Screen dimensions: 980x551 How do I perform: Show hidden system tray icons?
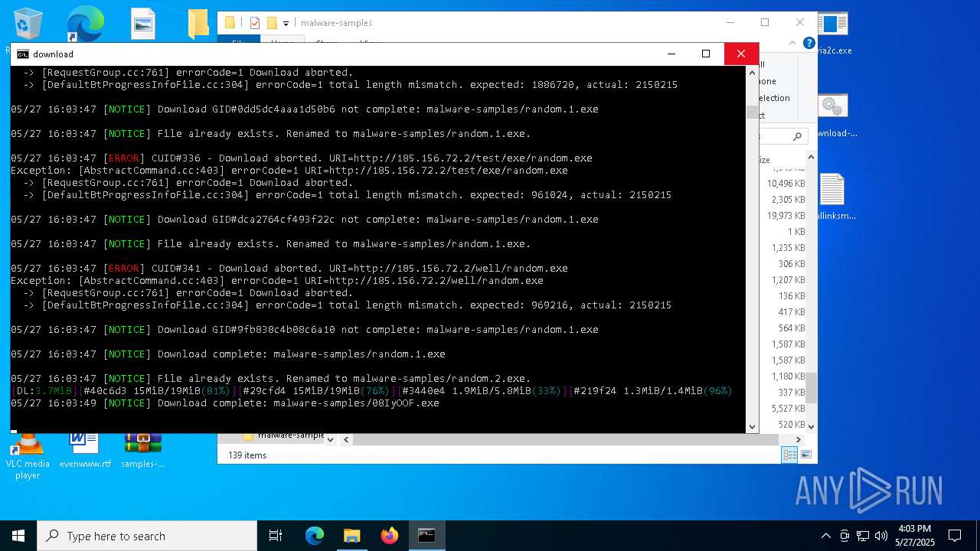825,536
